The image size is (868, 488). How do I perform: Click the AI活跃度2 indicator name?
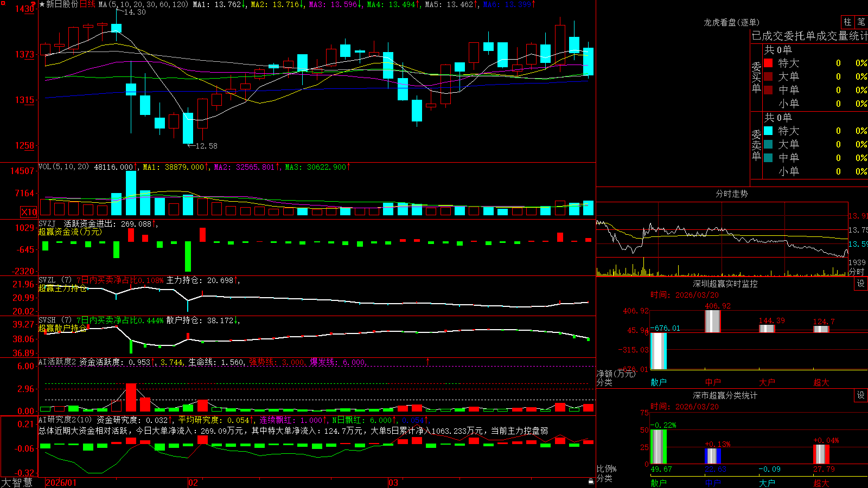pos(58,362)
